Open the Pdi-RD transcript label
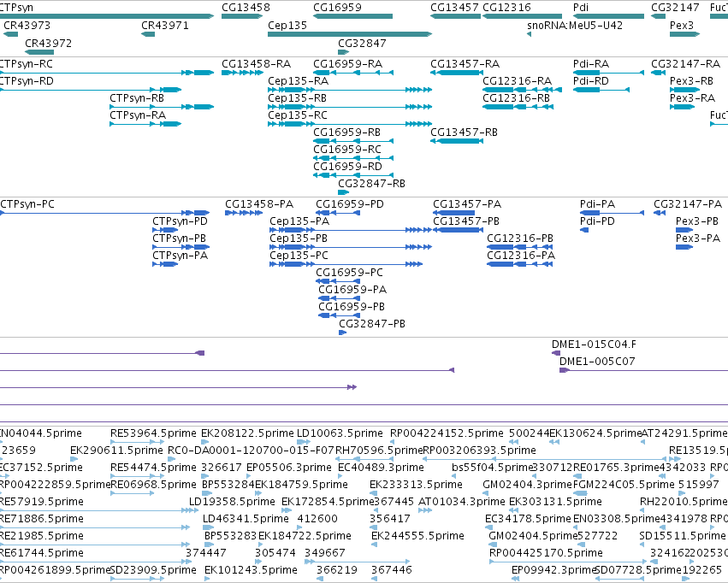The height and width of the screenshot is (583, 728). (x=591, y=81)
